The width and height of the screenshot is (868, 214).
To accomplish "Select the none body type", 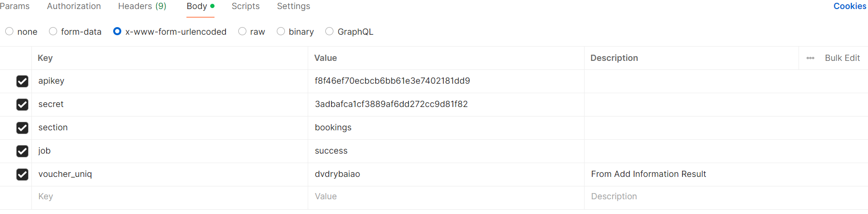I will click(x=10, y=31).
